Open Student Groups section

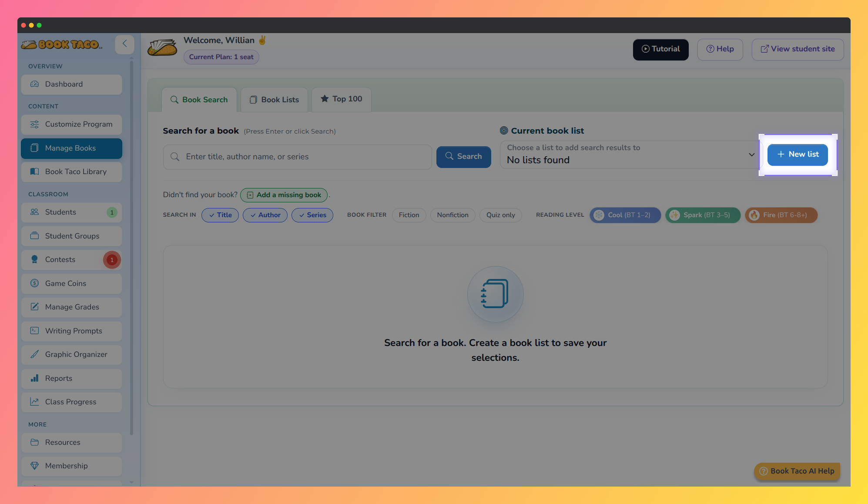coord(71,236)
